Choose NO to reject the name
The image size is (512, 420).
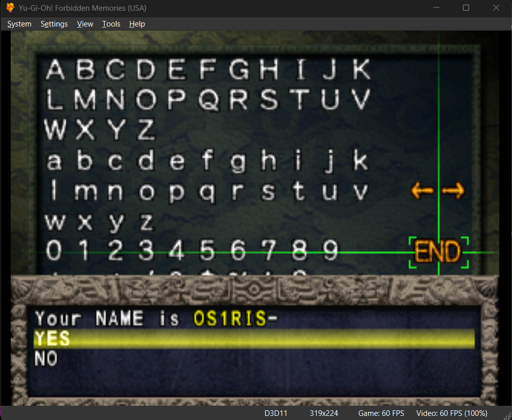(46, 358)
